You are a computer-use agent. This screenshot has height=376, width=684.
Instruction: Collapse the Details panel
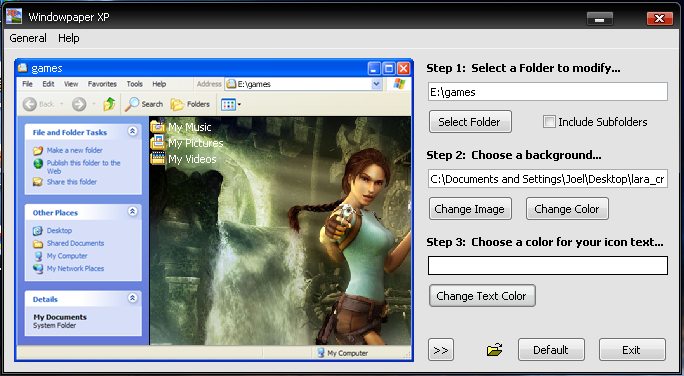[x=133, y=298]
